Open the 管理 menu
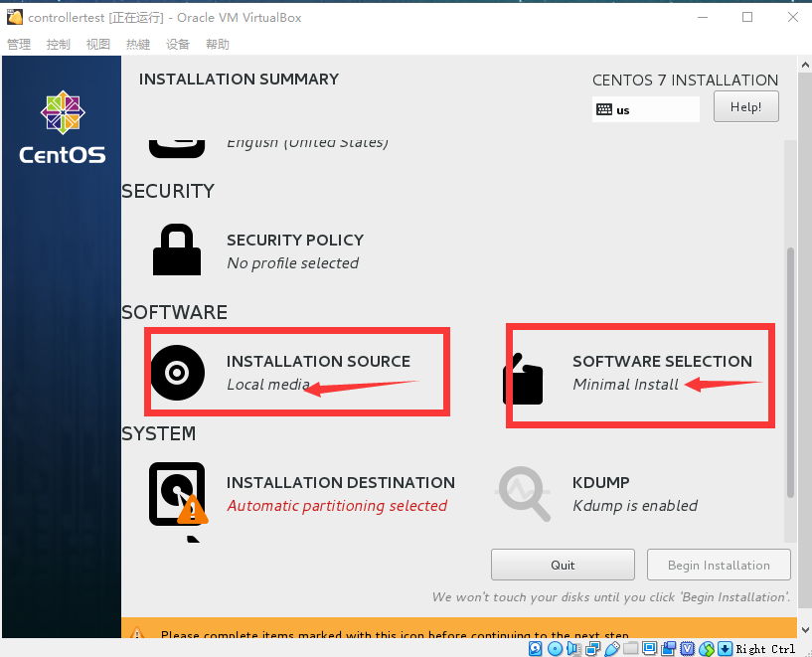812x657 pixels. (x=19, y=45)
